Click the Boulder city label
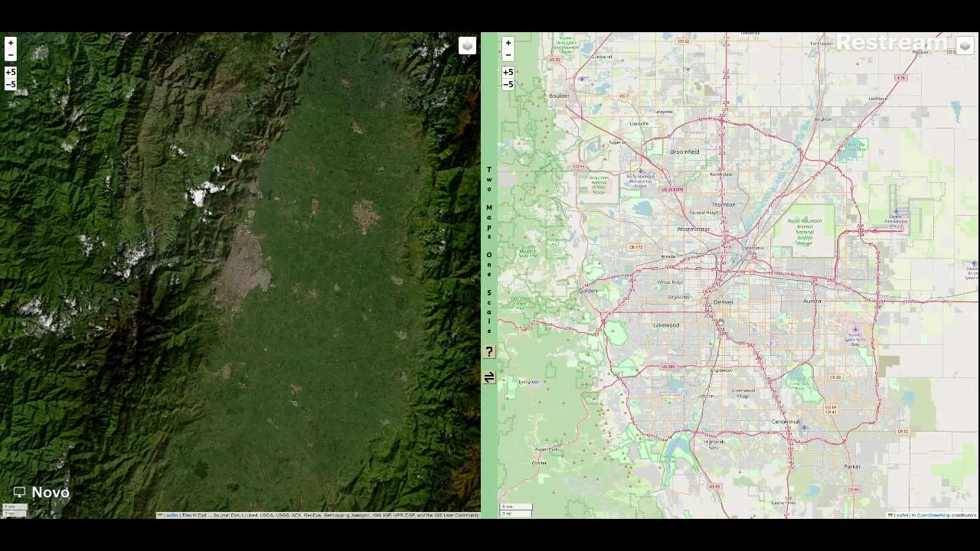Viewport: 980px width, 551px height. [x=559, y=96]
